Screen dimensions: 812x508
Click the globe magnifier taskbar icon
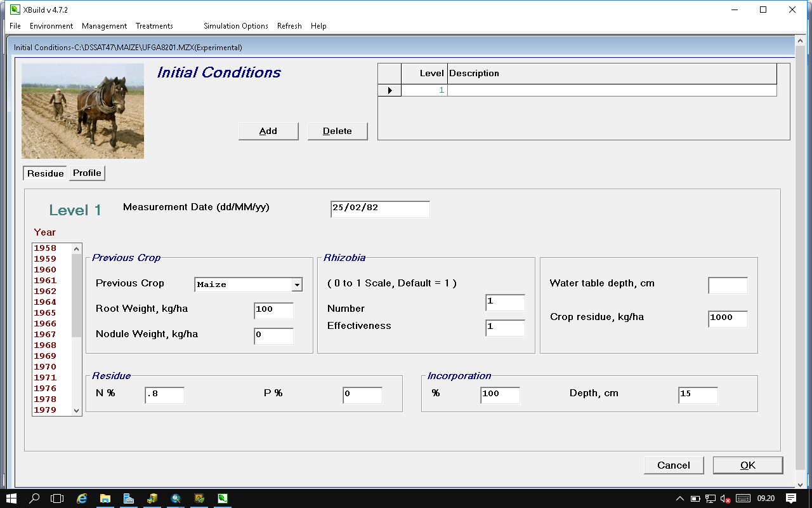176,498
